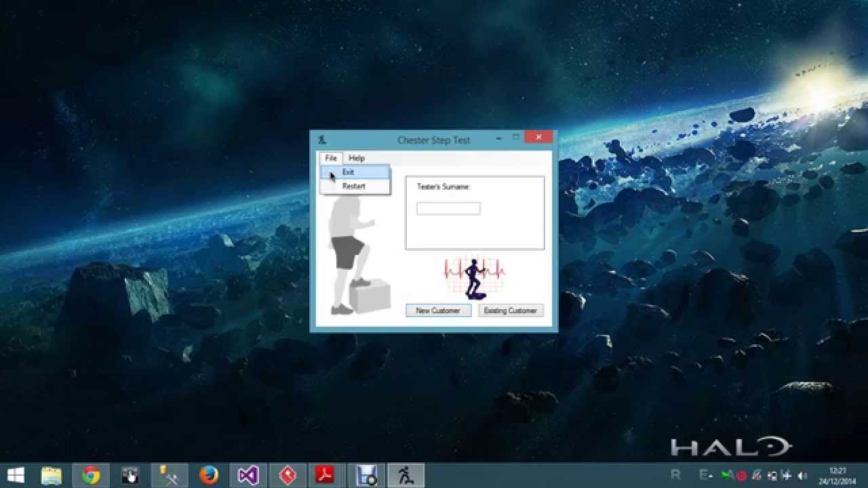Select the Chester Step Test taskbar icon
868x488 pixels.
(x=406, y=476)
